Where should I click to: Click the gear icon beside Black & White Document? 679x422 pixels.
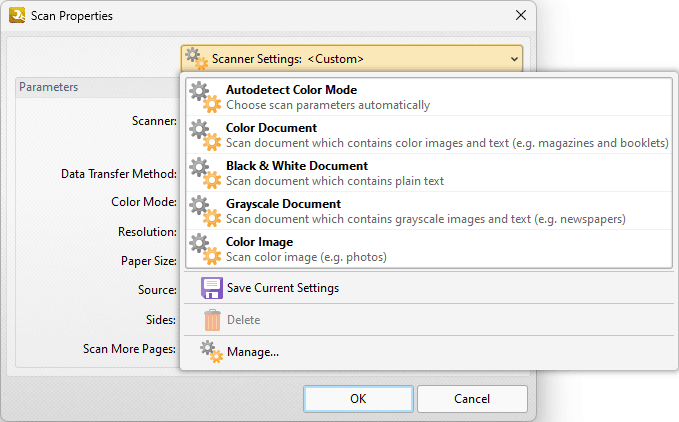tap(205, 173)
